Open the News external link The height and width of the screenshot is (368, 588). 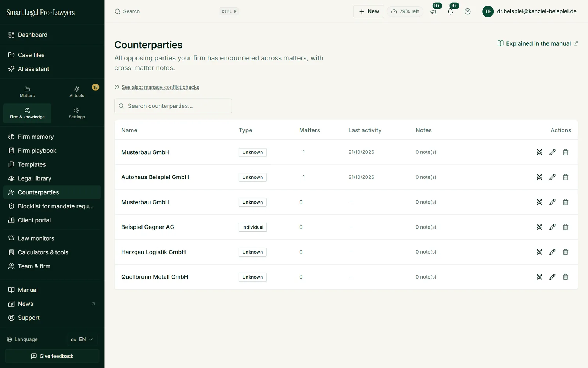pyautogui.click(x=52, y=304)
